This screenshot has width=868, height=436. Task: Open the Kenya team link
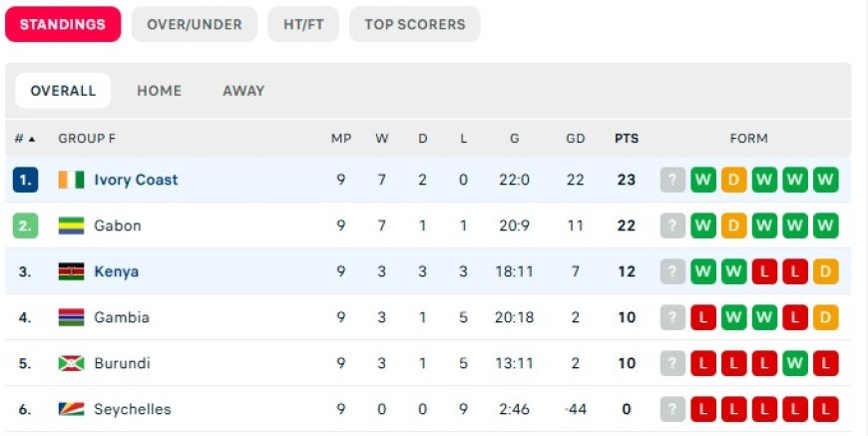(x=116, y=271)
